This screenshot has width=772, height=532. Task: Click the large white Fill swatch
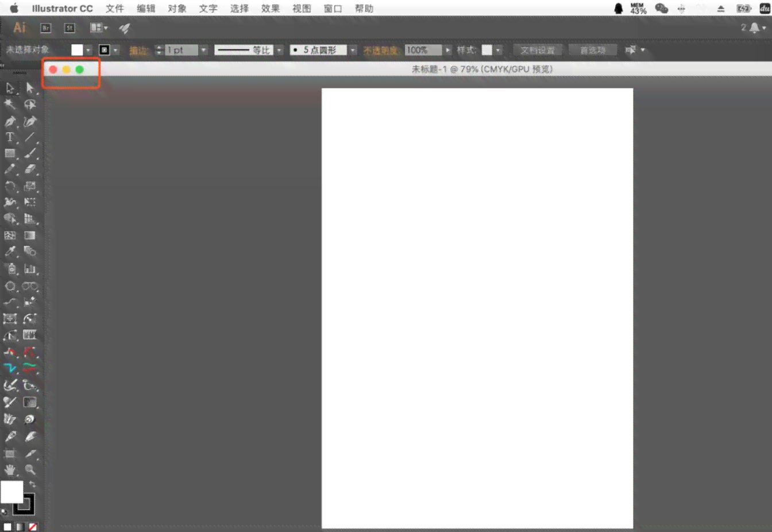[11, 492]
